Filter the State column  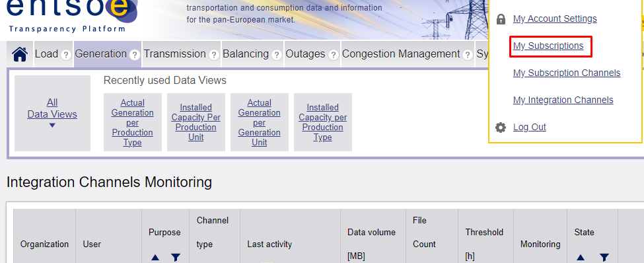click(604, 258)
